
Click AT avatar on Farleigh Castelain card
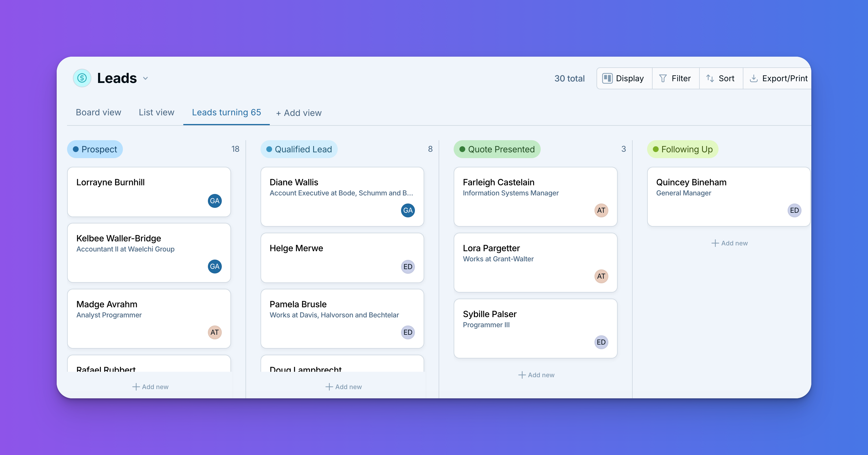601,210
